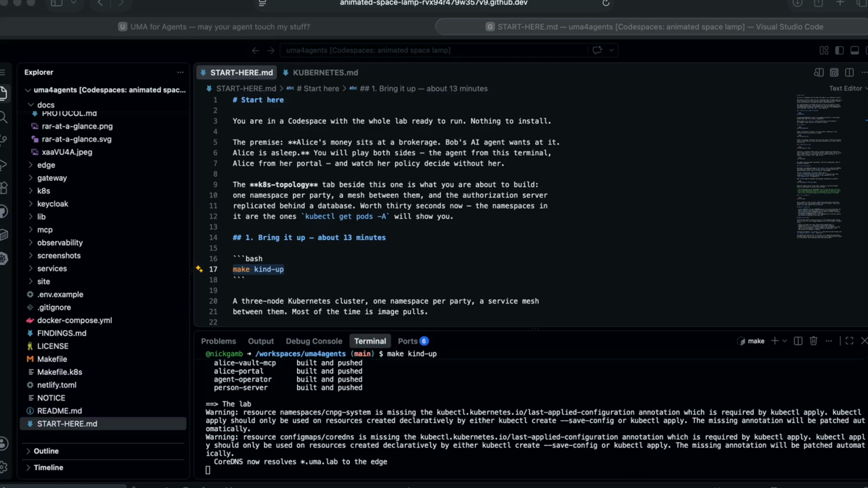Open FINDINGS.md in Explorer
The height and width of the screenshot is (488, 868).
(62, 333)
